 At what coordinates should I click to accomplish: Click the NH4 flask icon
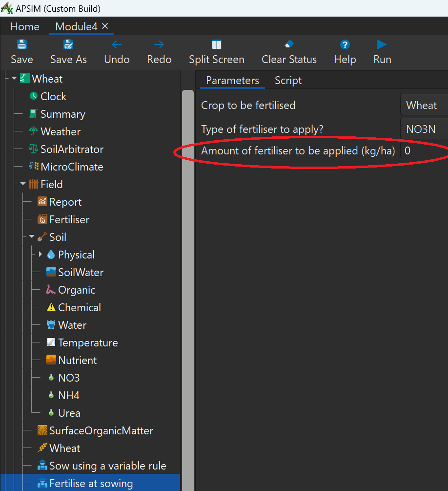point(51,395)
